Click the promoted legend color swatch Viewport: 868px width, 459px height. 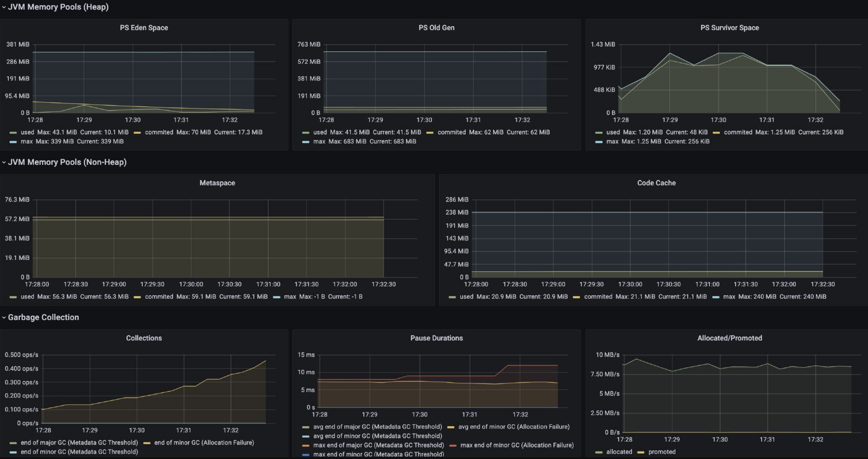[x=641, y=452]
